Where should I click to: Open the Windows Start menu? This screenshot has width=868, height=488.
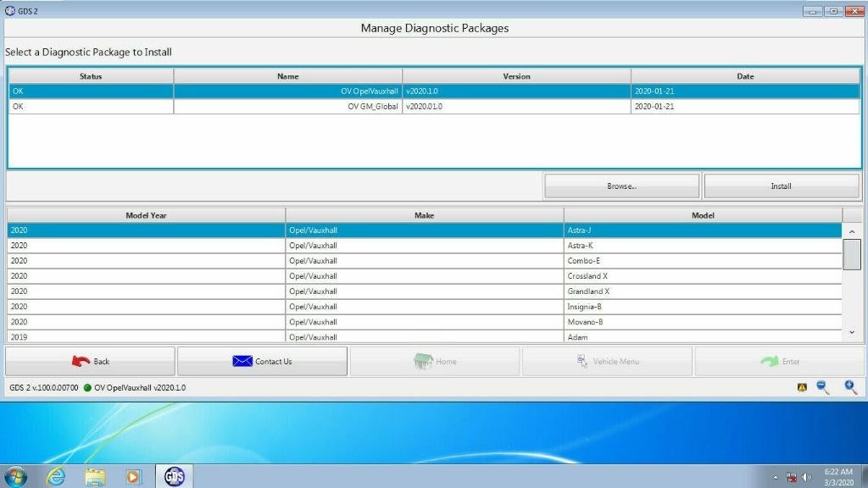coord(15,477)
